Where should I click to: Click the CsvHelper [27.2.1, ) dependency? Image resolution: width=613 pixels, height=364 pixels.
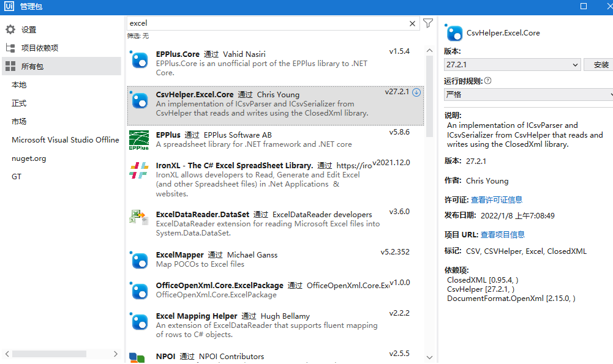click(x=481, y=289)
